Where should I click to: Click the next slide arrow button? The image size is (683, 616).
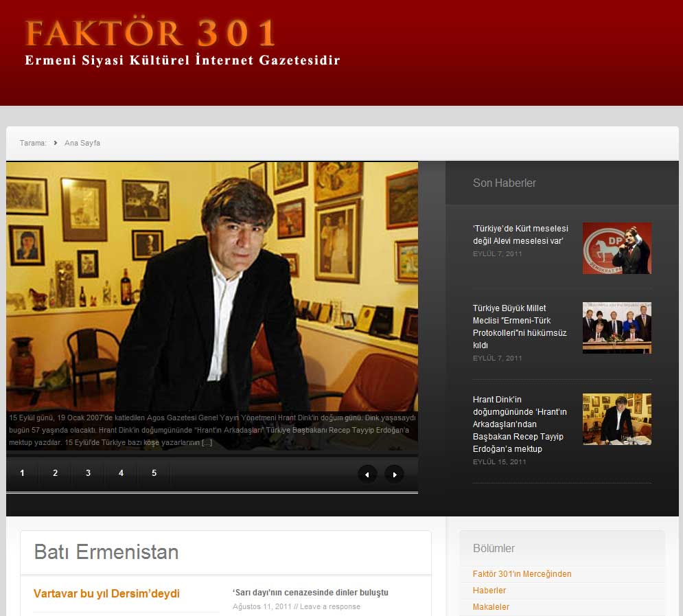394,474
